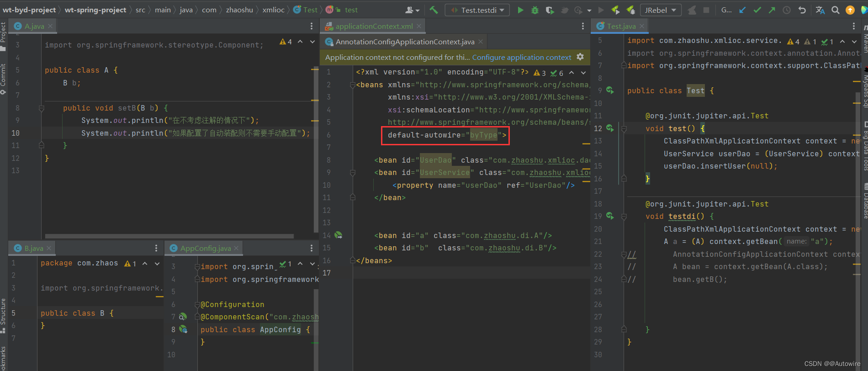Collapse beans tag fold marker on XML line 2
The height and width of the screenshot is (371, 868).
click(x=353, y=85)
